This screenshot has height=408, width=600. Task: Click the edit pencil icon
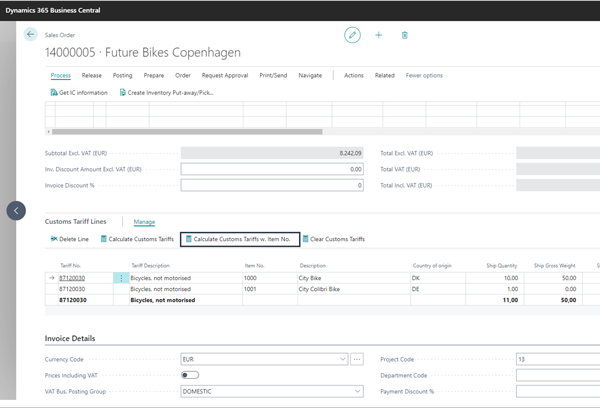click(x=352, y=35)
